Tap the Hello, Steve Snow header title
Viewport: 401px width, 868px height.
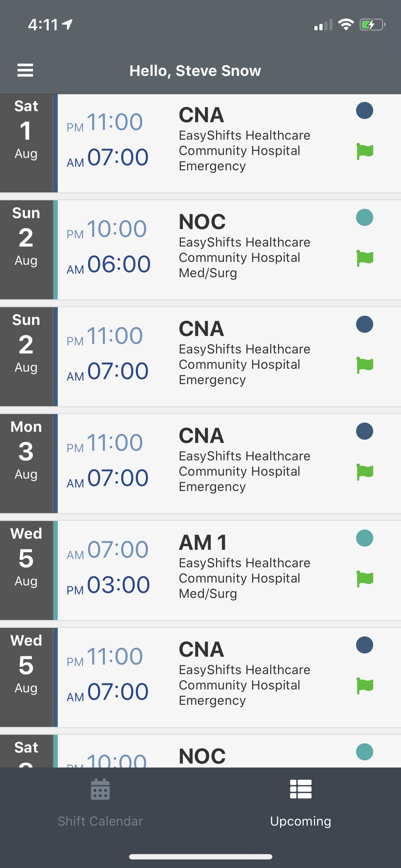click(195, 71)
